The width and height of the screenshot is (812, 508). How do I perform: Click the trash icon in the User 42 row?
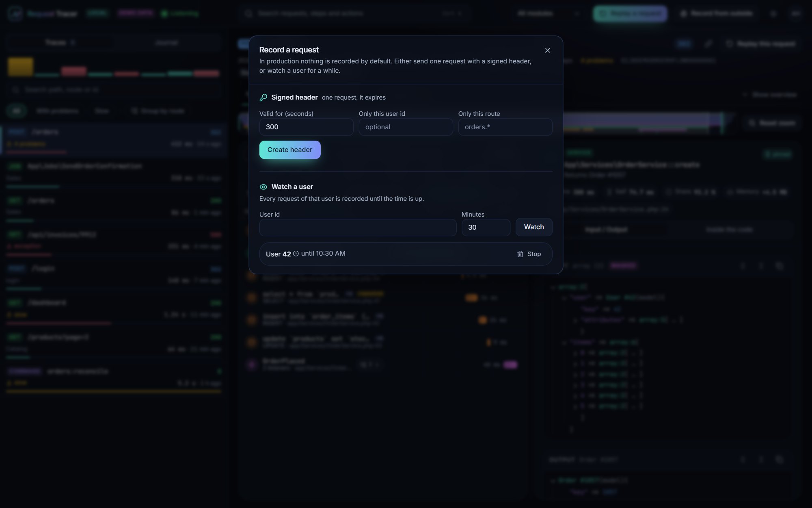520,254
